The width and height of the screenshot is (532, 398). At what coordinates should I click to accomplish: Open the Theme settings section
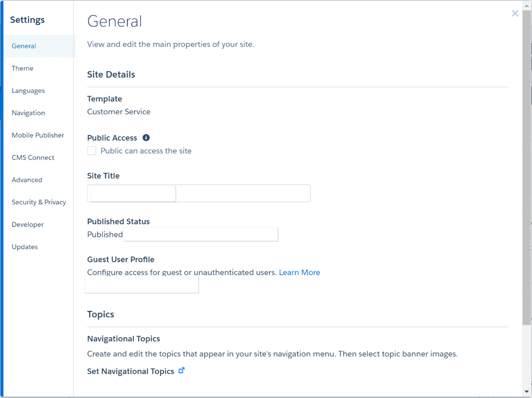[22, 68]
